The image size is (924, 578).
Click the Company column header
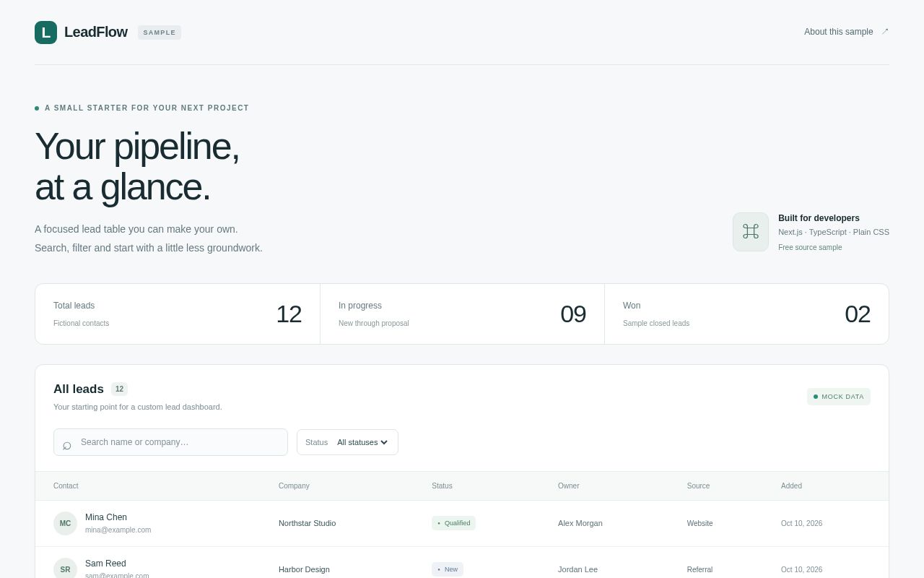294,486
